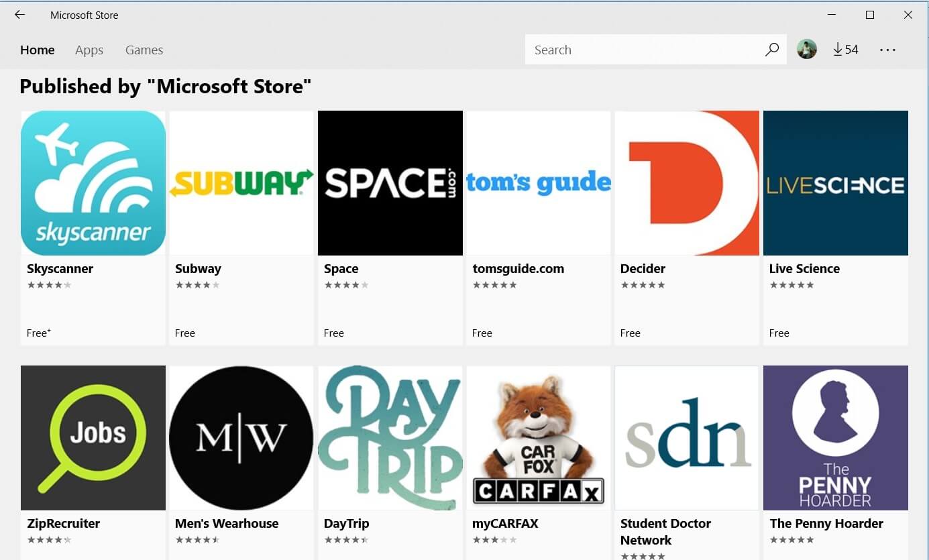Click the Student Doctor Network title
Image resolution: width=929 pixels, height=560 pixels.
[x=665, y=531]
